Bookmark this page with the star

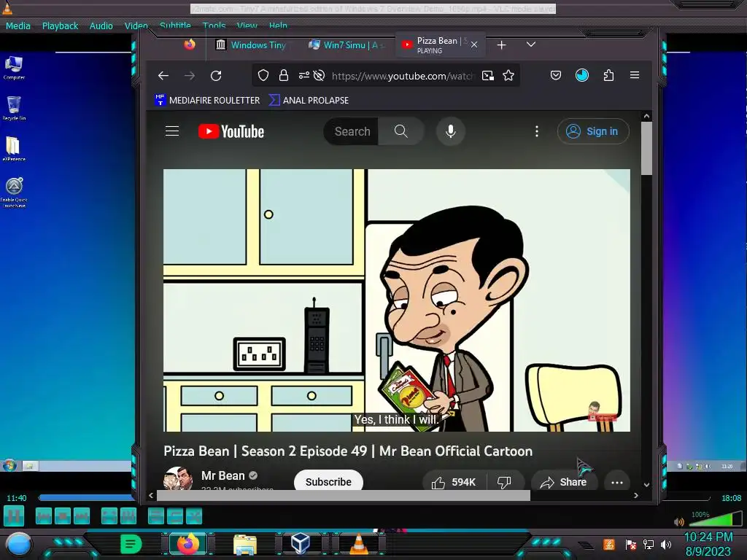click(x=508, y=75)
